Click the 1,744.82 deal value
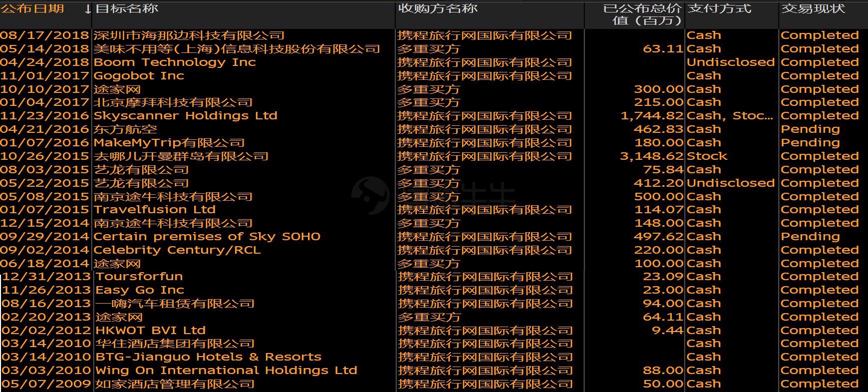The width and height of the screenshot is (868, 392). [x=652, y=116]
